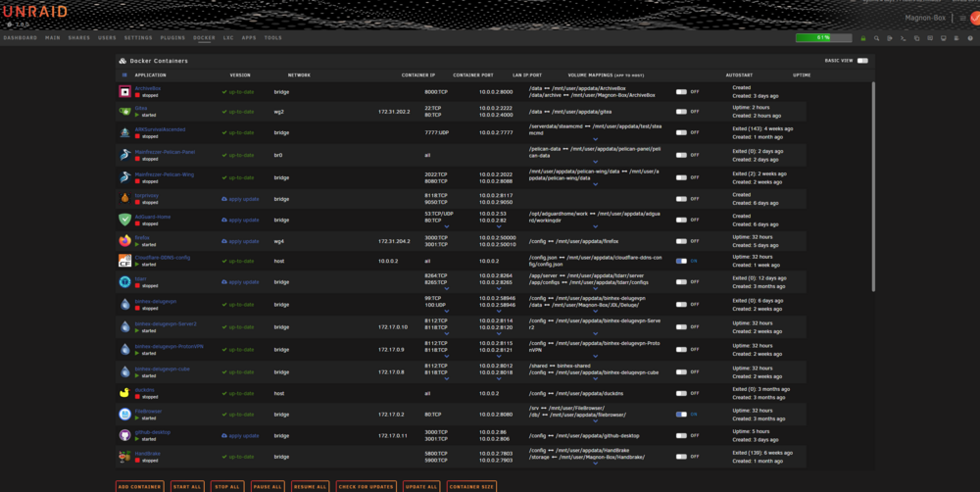Click the log-out icon in header toolbar

[x=890, y=38]
